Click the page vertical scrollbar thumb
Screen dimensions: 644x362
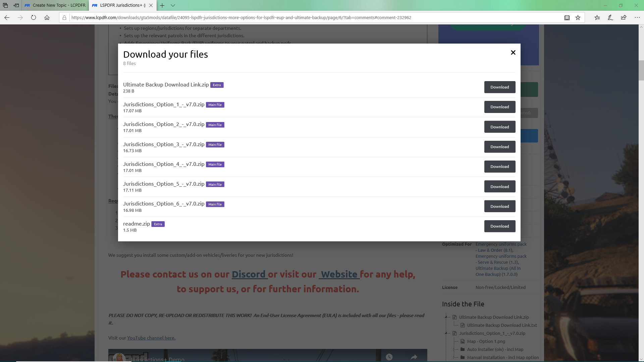pos(641,70)
